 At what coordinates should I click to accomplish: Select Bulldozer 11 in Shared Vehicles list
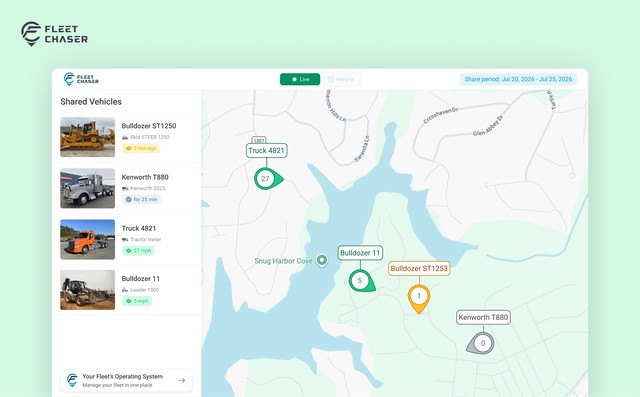[127, 290]
